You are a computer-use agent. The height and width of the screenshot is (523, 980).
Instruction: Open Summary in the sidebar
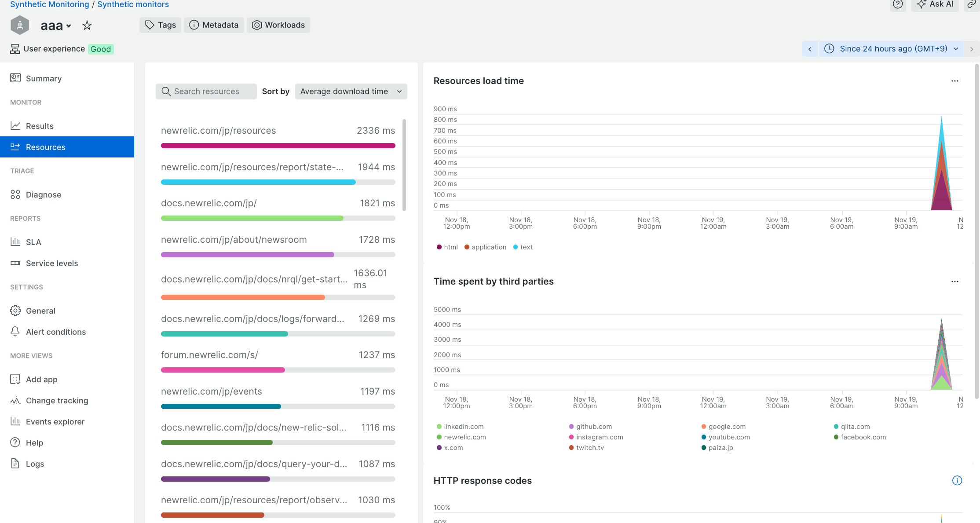pos(67,78)
